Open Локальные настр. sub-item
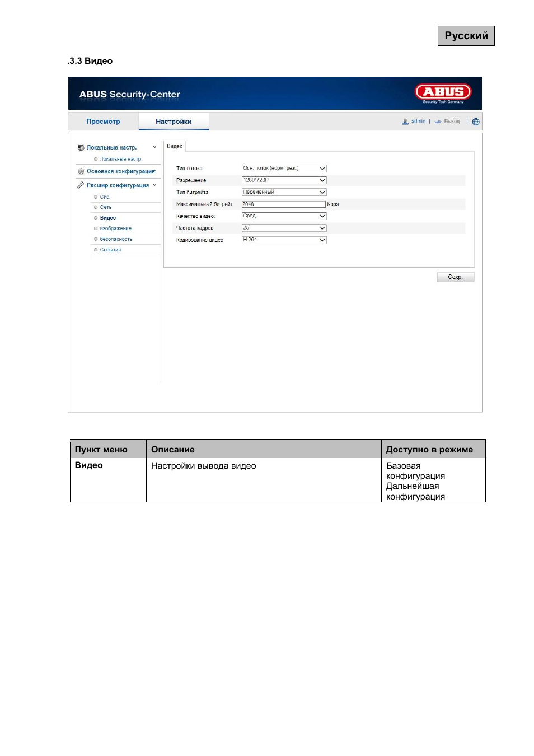Screen dimensions: 534x756 tap(120, 159)
